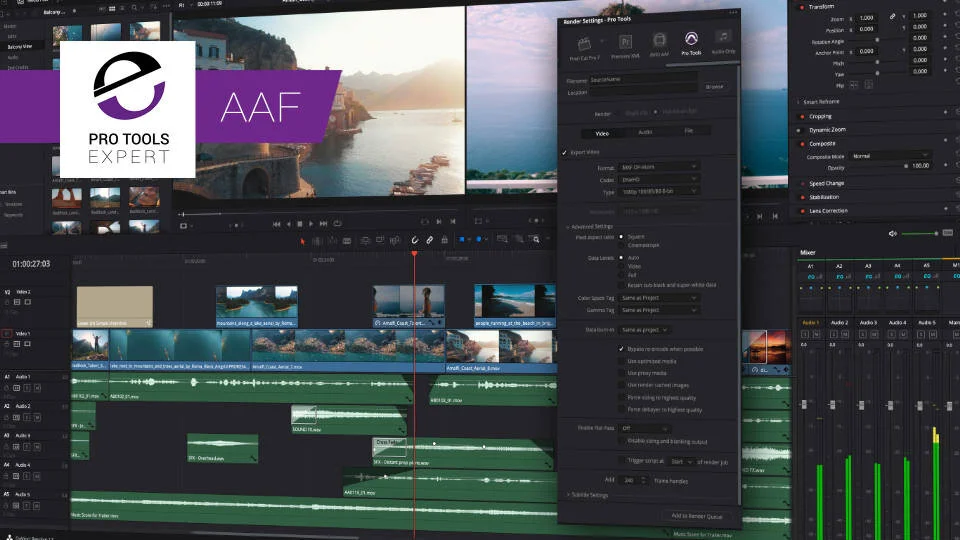The image size is (960, 540).
Task: Open the Gamma Tag dropdown
Action: 658,310
